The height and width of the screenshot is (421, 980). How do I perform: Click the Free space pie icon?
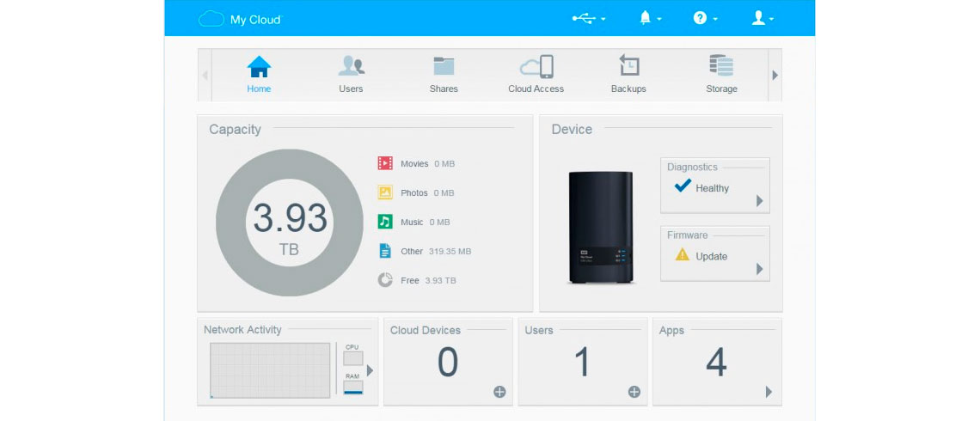tap(385, 280)
